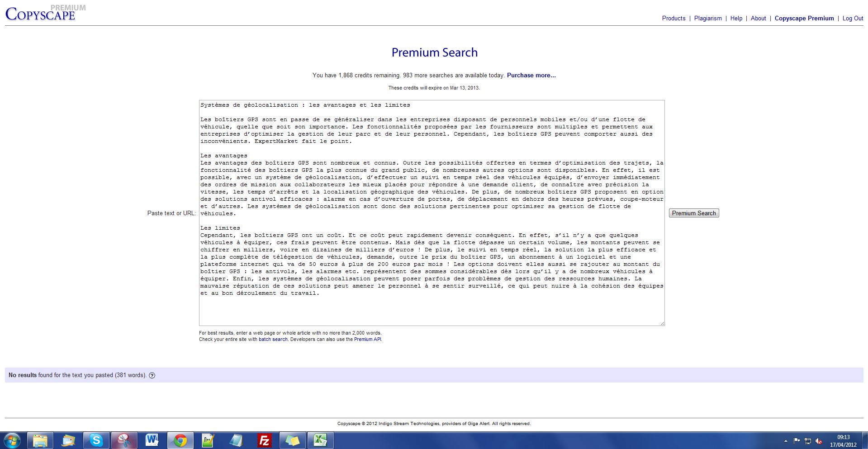Viewport: 868px width, 449px height.
Task: Log out of Copyscape
Action: 853,19
